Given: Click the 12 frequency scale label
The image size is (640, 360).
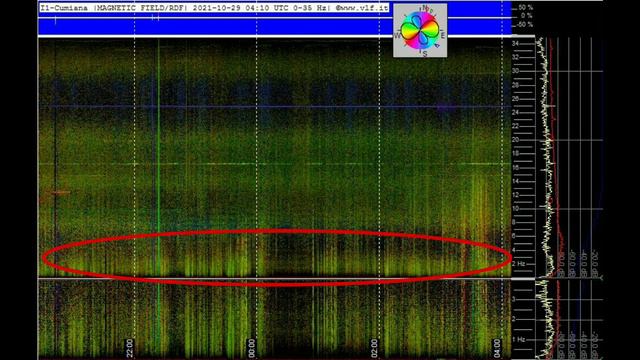Looking at the screenshot, I should 516,195.
